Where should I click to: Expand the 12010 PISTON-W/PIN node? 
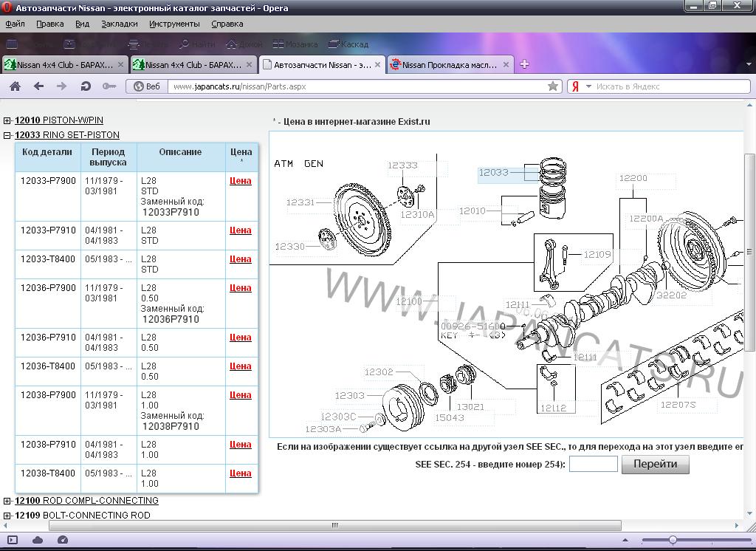tap(7, 120)
